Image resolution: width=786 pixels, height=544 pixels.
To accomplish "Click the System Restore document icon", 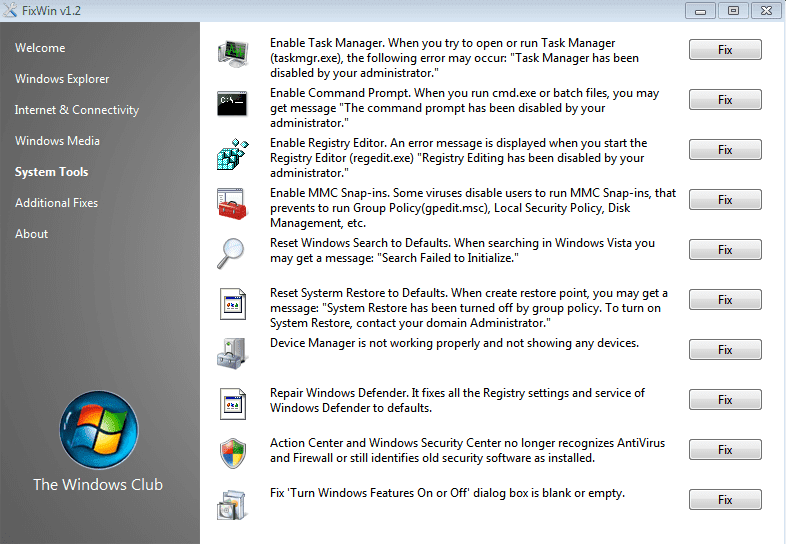I will (233, 304).
